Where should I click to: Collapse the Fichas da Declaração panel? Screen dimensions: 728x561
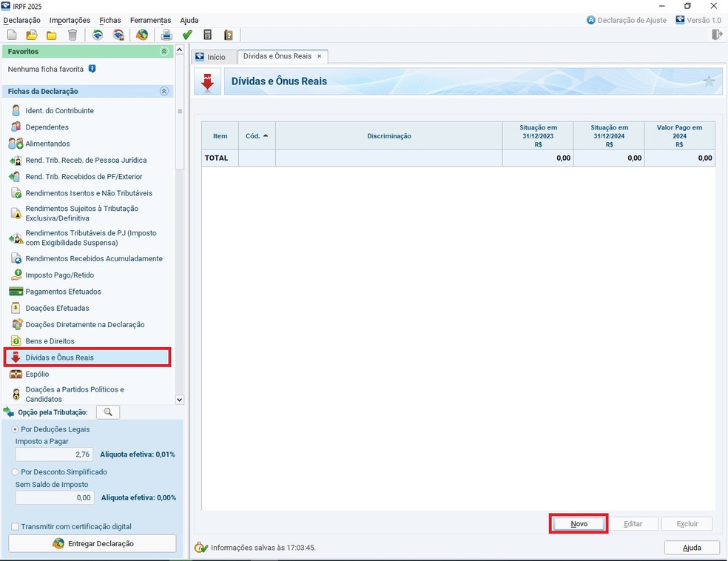coord(164,91)
